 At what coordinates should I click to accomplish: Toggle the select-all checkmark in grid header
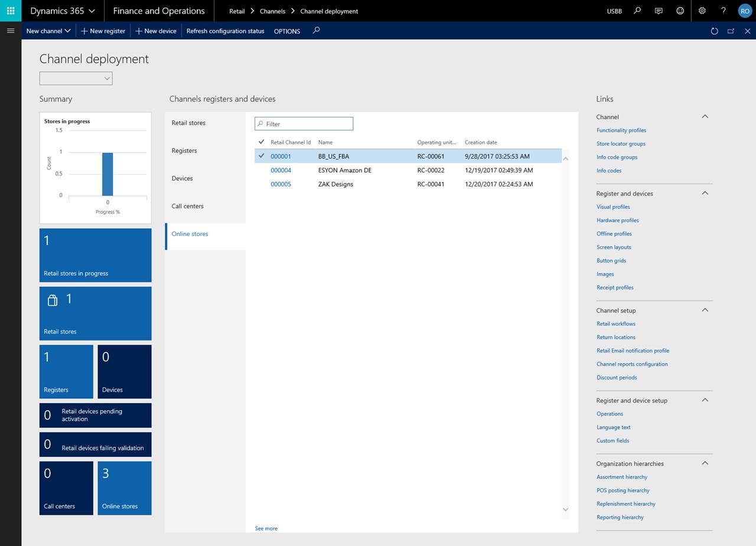click(262, 142)
